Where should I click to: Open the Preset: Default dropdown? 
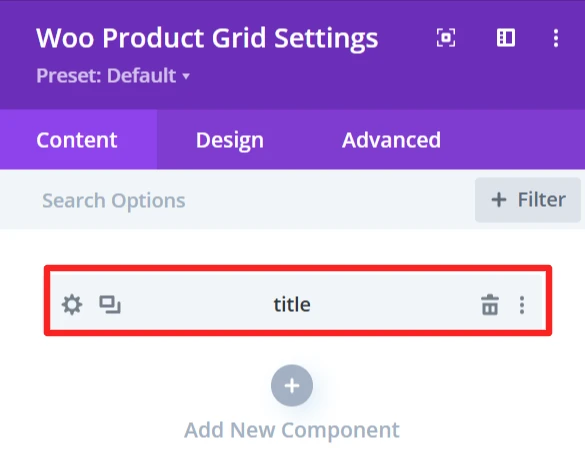pos(113,76)
